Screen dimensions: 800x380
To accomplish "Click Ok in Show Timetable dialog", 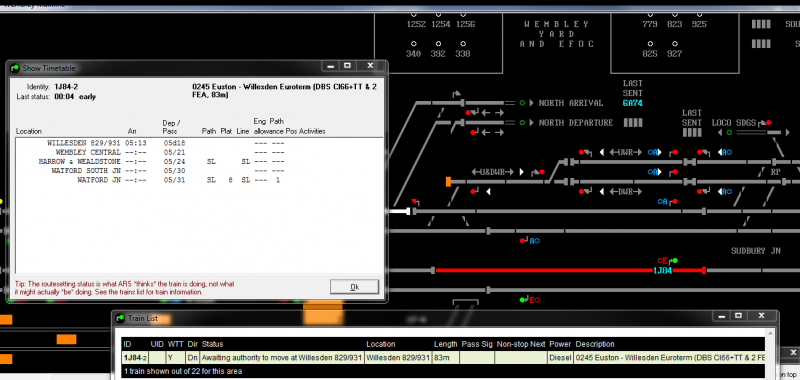I will [x=354, y=287].
